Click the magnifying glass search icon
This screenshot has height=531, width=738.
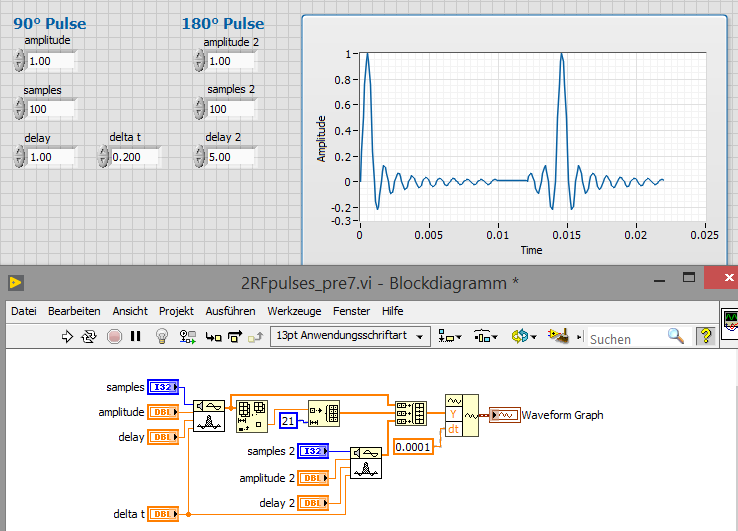coord(676,336)
